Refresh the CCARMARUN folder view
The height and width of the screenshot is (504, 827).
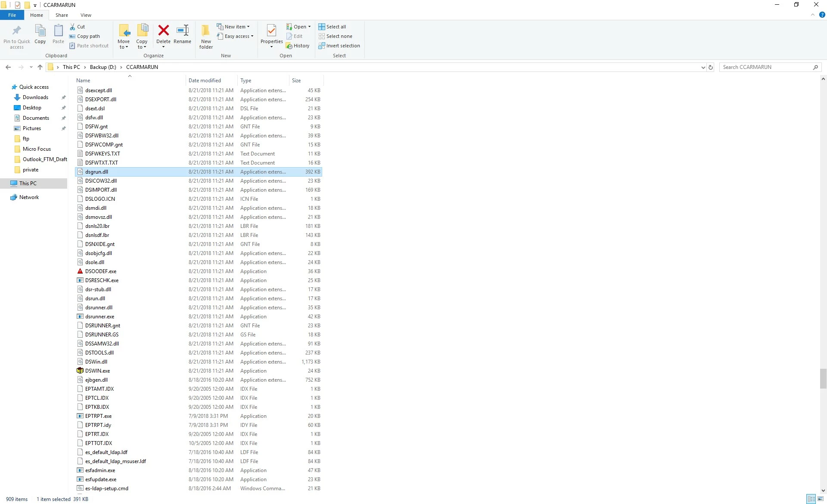coord(711,67)
